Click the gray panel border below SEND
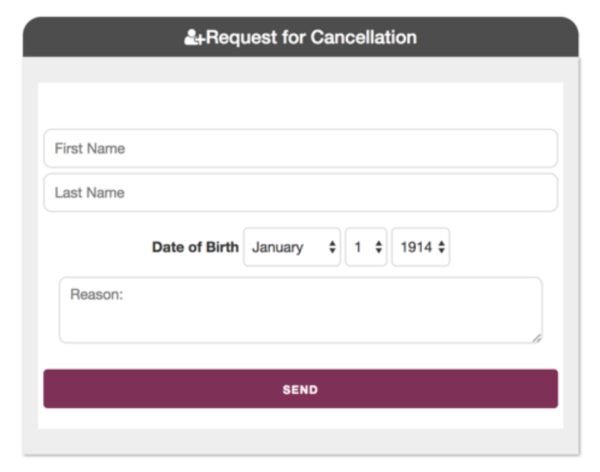The height and width of the screenshot is (472, 600). [300, 441]
